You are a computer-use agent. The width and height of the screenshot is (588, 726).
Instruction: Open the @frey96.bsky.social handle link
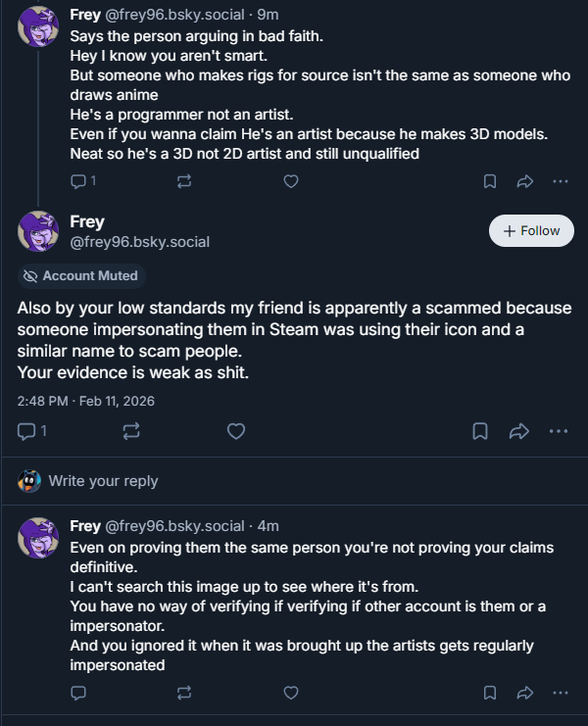coord(139,242)
